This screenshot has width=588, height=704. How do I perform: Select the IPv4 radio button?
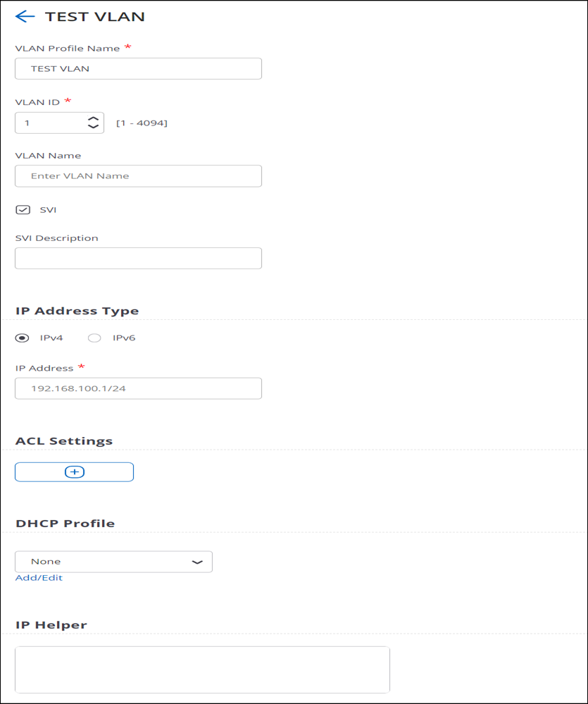pyautogui.click(x=22, y=338)
